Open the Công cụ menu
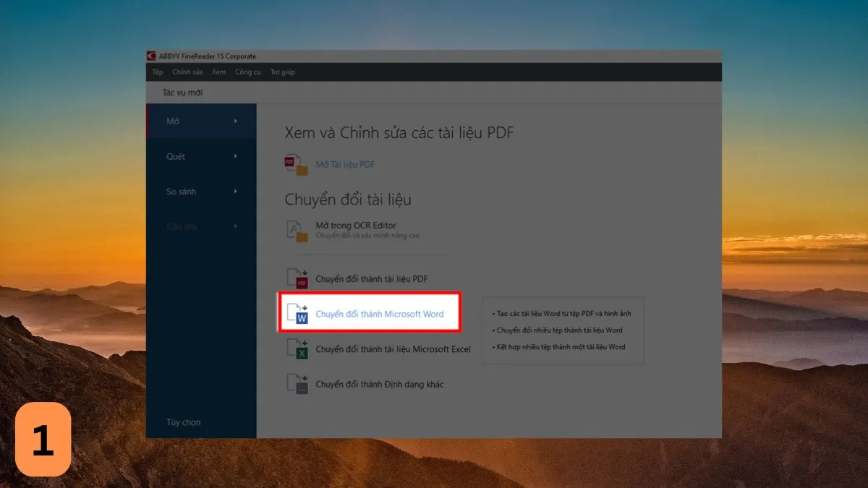The height and width of the screenshot is (488, 868). [x=248, y=72]
